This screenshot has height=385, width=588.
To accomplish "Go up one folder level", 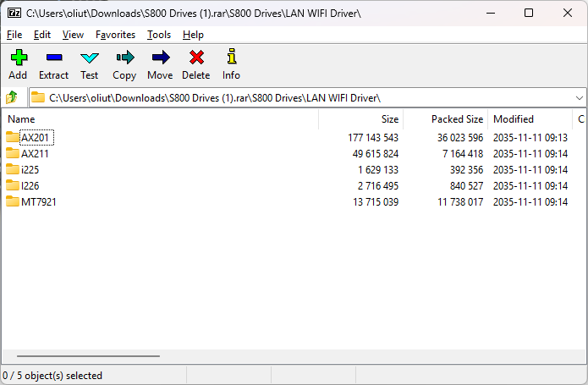I will pos(13,97).
